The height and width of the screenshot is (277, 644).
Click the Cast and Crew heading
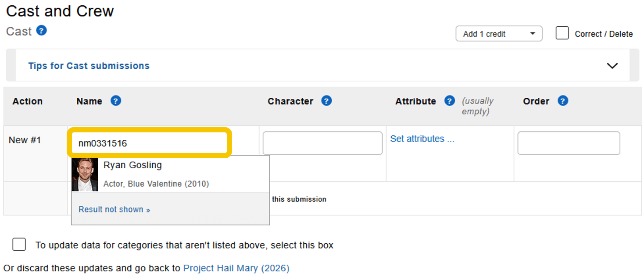tap(60, 11)
